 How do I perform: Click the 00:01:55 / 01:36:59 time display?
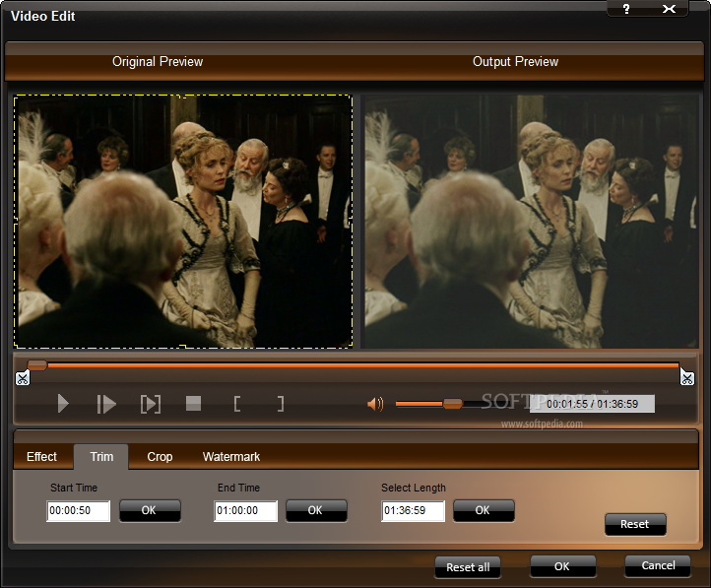pos(592,404)
